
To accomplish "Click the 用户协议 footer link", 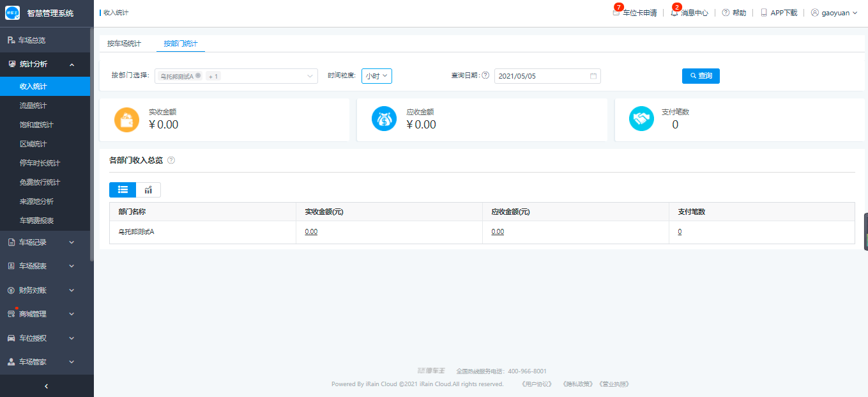I will click(x=537, y=384).
